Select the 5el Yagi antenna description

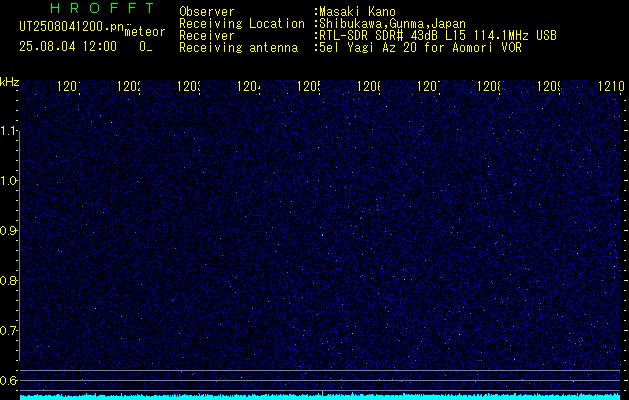coord(420,48)
